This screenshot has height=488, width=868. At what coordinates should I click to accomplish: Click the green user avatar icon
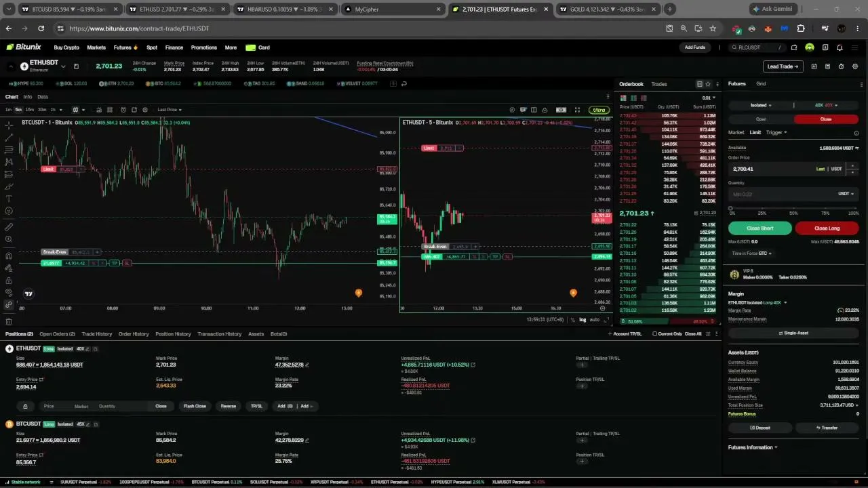coord(810,47)
